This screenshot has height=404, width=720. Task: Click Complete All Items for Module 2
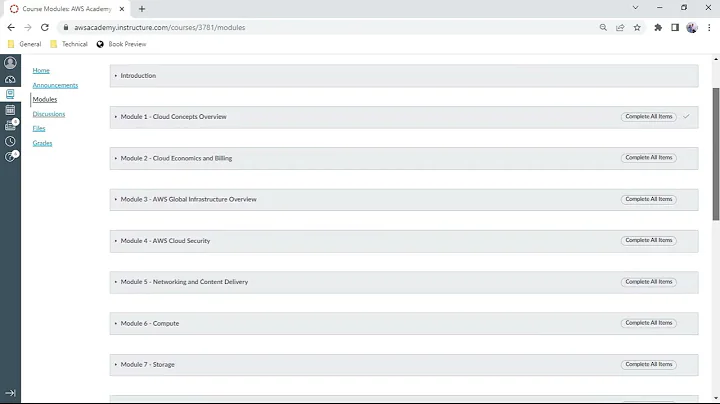click(648, 157)
